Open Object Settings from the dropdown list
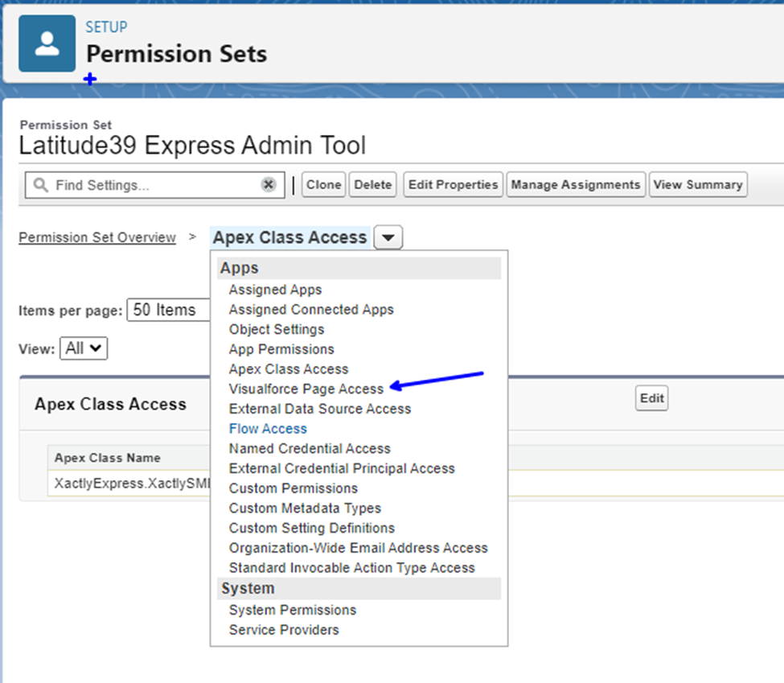The height and width of the screenshot is (683, 784). coord(277,329)
